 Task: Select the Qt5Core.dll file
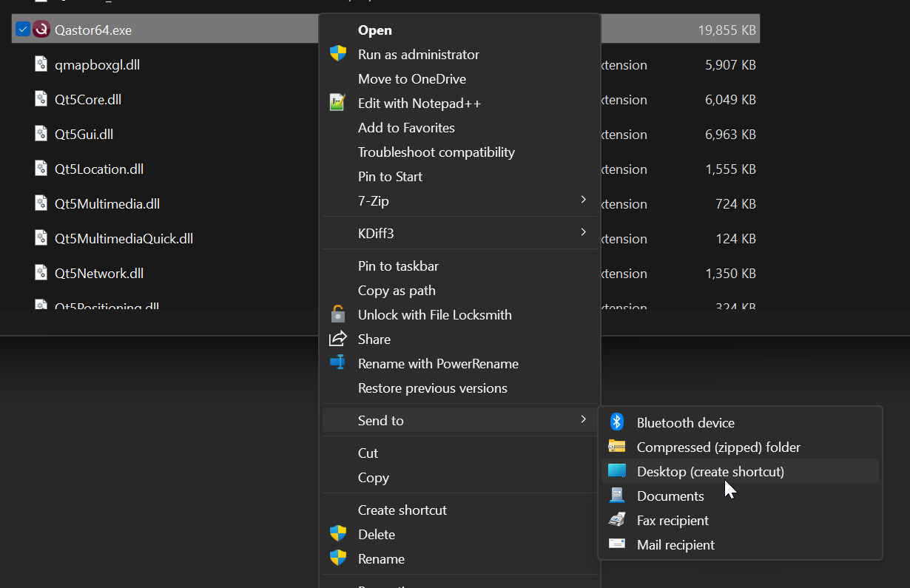click(x=88, y=100)
